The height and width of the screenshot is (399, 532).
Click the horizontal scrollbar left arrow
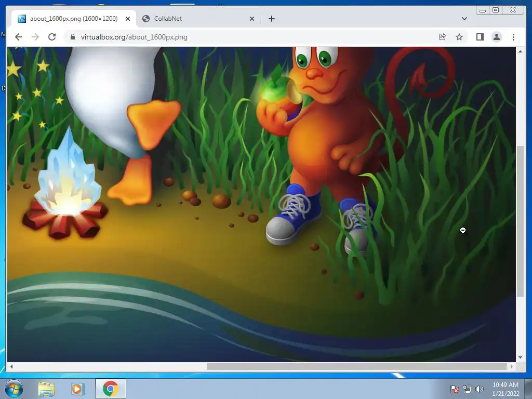pos(11,366)
